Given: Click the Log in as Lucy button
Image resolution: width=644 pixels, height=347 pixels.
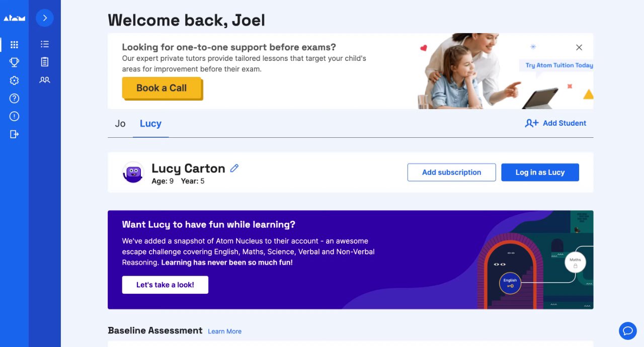Looking at the screenshot, I should coord(540,172).
